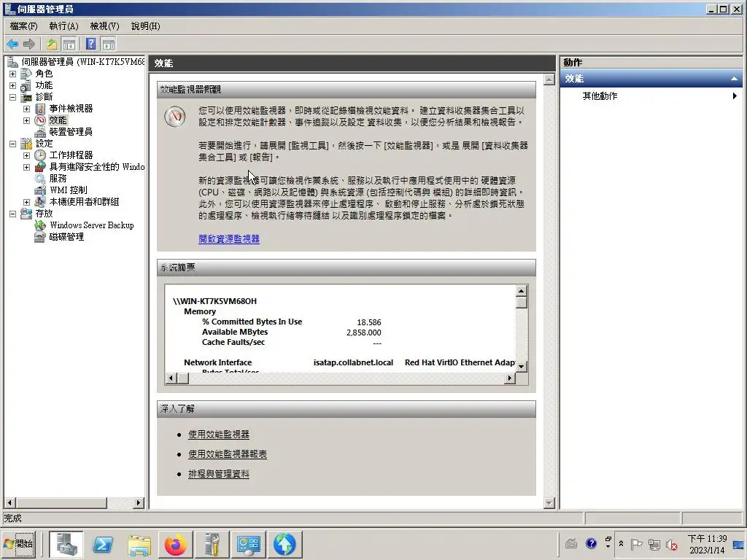Show hidden tray icons arrow

621,544
